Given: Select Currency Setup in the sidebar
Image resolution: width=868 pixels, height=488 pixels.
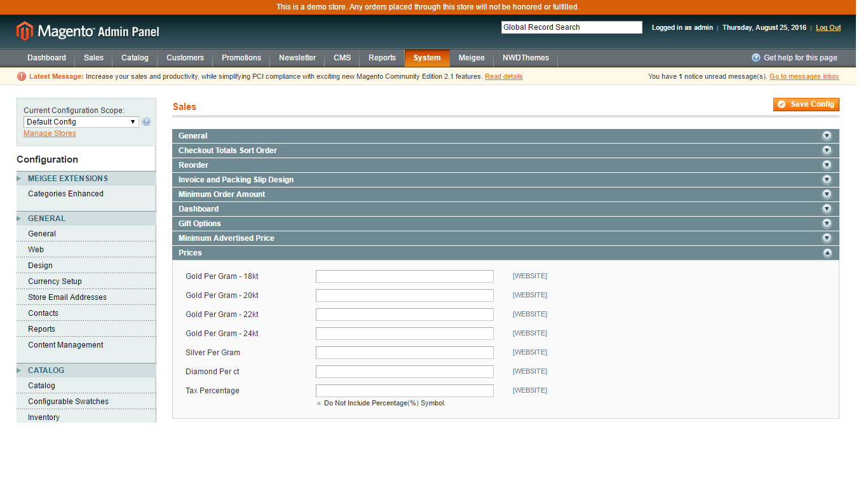Looking at the screenshot, I should point(54,281).
